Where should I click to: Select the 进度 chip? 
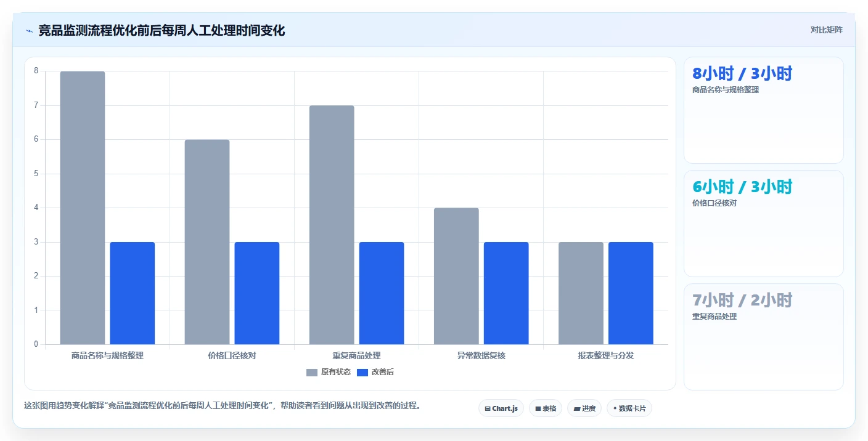[584, 408]
